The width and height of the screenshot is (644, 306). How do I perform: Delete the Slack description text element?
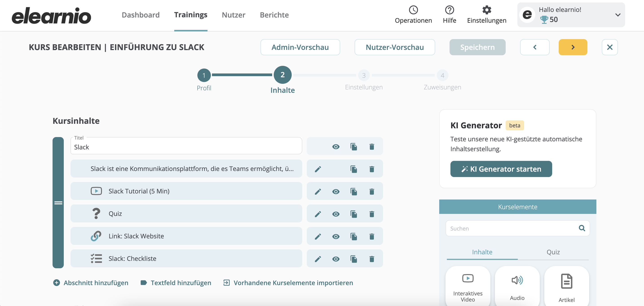point(371,169)
